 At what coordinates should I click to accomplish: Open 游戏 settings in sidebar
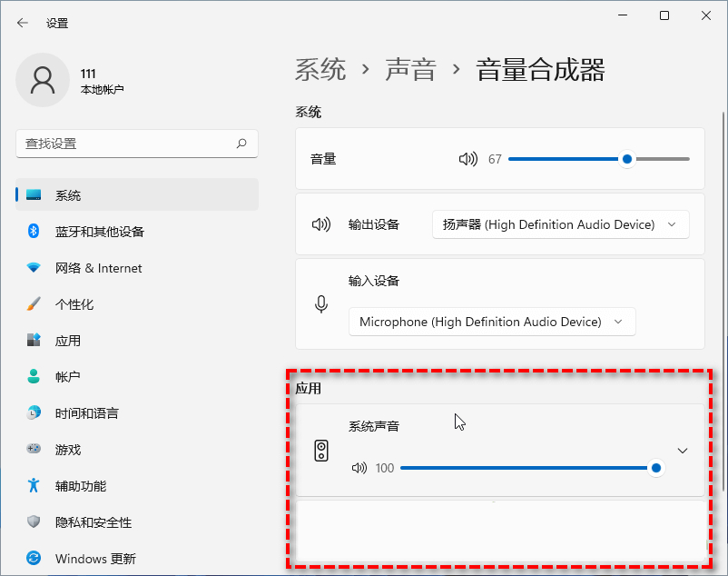click(x=68, y=450)
